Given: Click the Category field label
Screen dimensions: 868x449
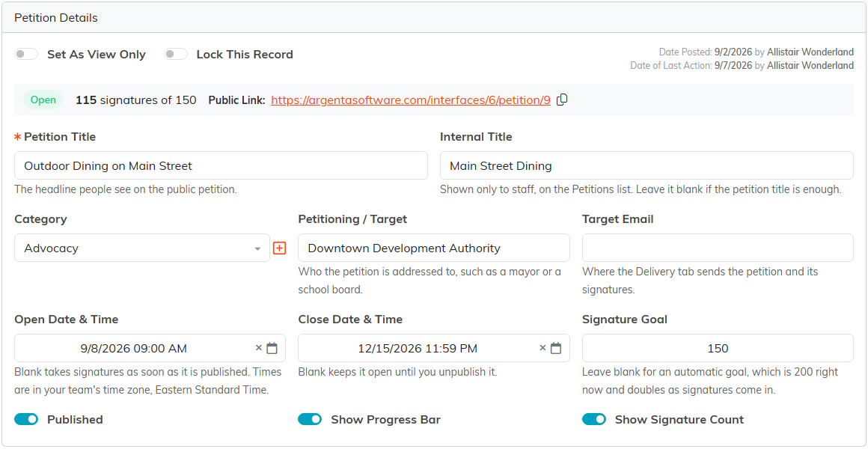Looking at the screenshot, I should click(40, 219).
